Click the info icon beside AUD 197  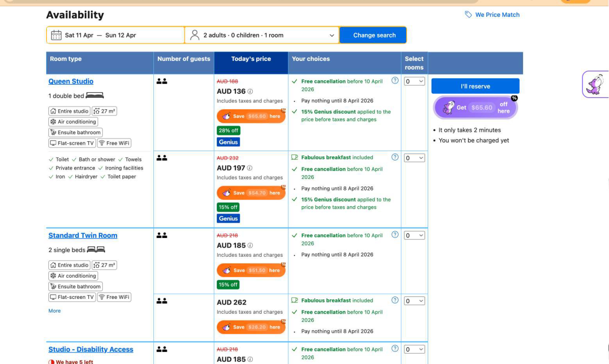point(249,168)
